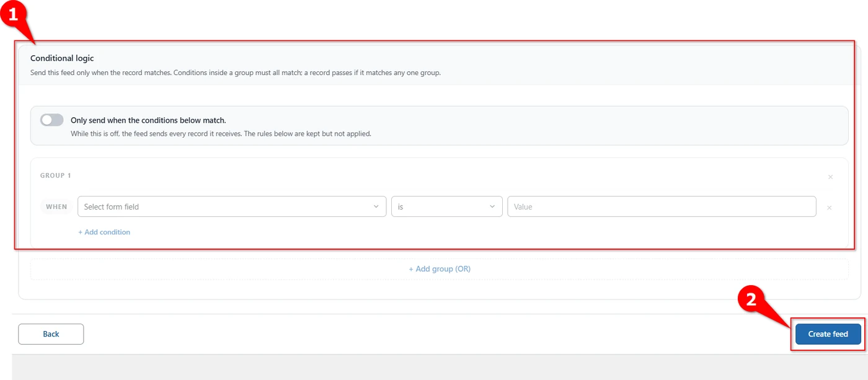Delete the WHEN condition row X icon

pos(830,208)
